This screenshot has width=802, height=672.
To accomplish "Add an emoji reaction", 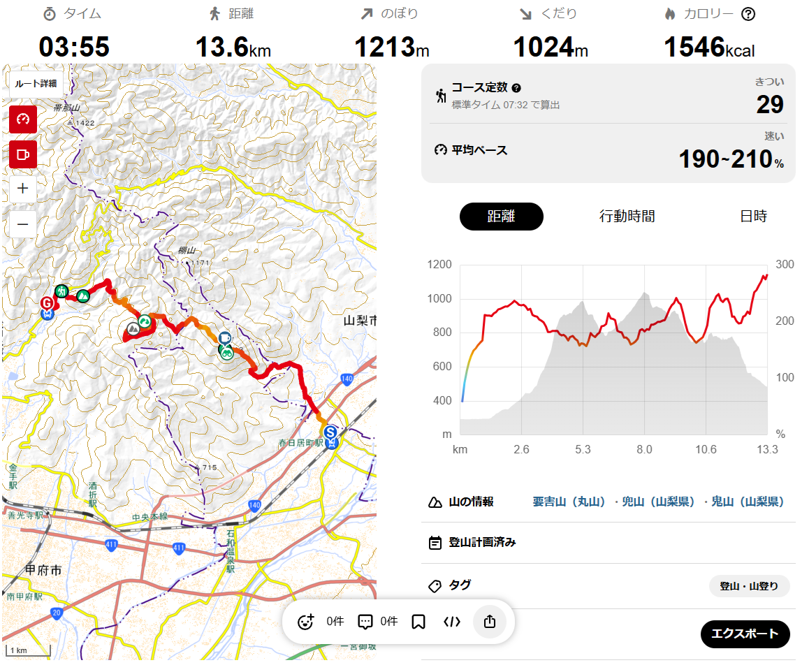I will click(x=306, y=622).
